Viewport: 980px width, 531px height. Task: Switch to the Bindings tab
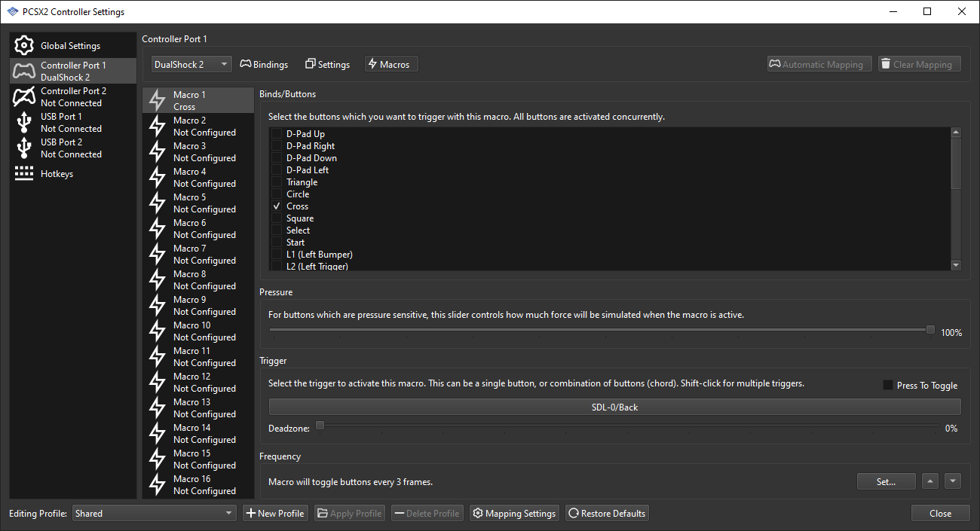tap(264, 64)
